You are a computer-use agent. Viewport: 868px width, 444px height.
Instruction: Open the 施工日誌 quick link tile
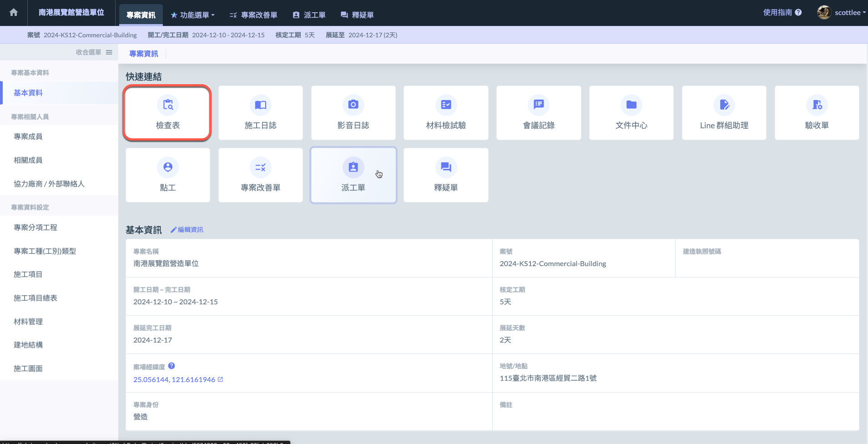260,113
